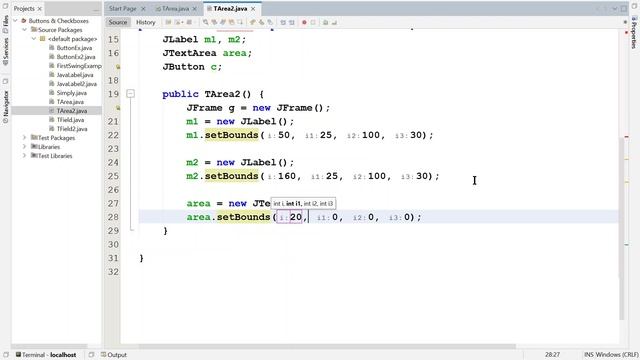The width and height of the screenshot is (640, 360).
Task: Switch editor to History view
Action: (146, 22)
